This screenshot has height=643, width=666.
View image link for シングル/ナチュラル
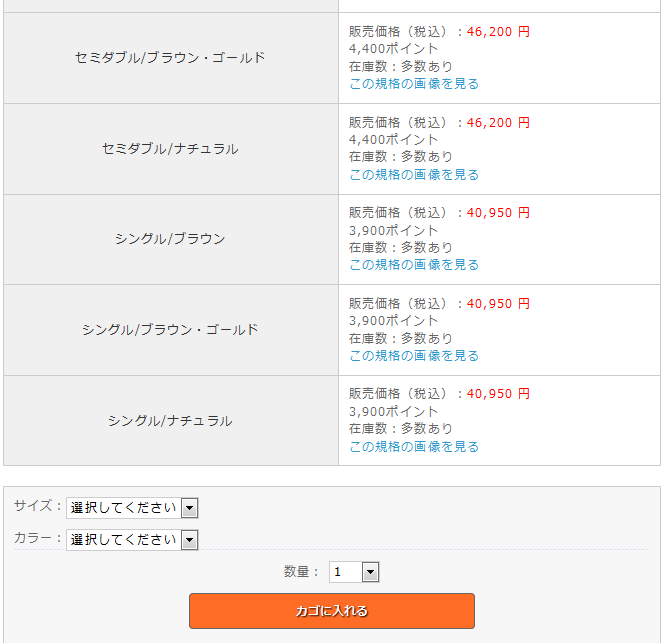414,447
